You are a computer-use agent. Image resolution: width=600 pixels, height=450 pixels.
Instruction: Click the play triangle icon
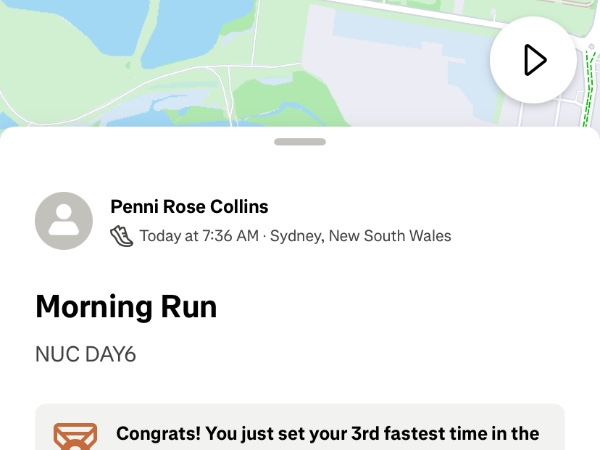click(535, 60)
